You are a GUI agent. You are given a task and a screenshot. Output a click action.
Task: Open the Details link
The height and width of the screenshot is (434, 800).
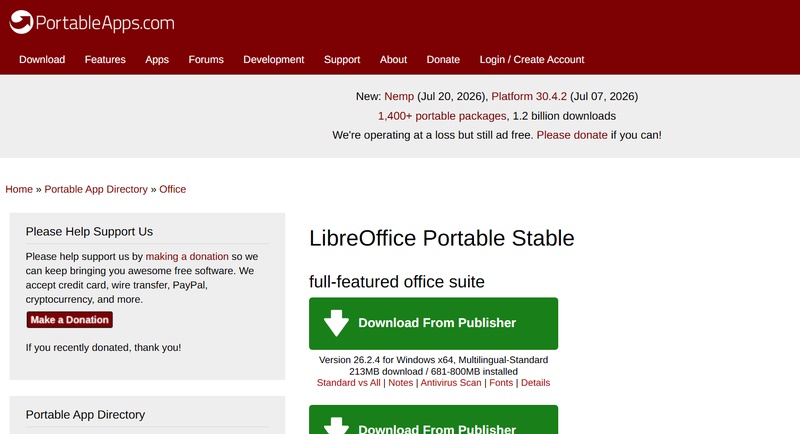pos(535,382)
